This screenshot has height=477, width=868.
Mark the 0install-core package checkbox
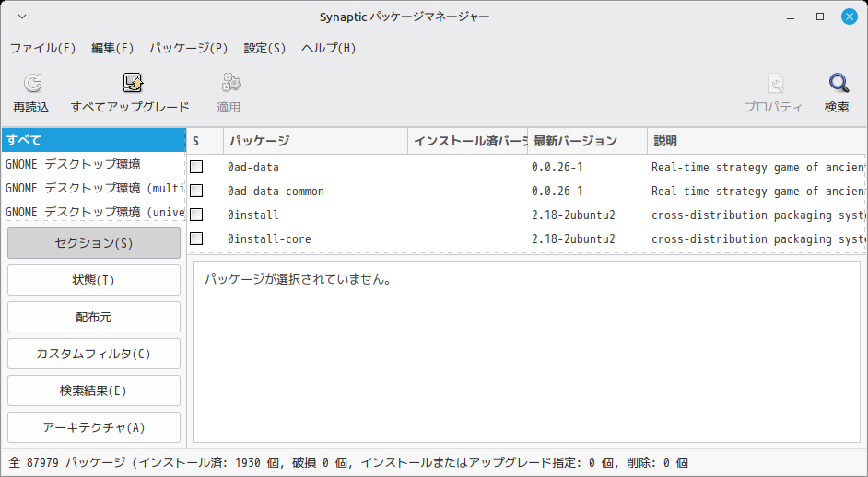click(196, 239)
